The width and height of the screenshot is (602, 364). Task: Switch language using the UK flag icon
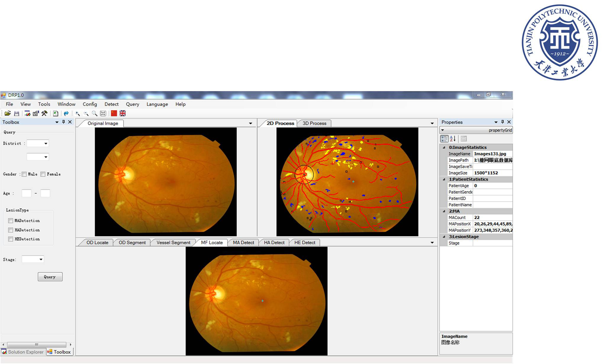tap(123, 113)
